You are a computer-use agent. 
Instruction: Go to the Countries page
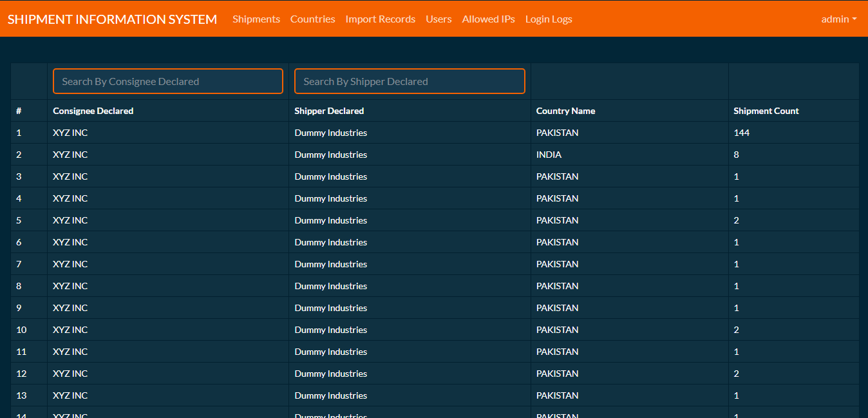pos(312,19)
